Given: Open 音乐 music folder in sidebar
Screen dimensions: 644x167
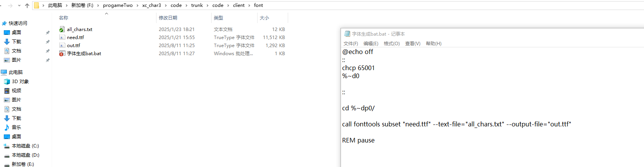Looking at the screenshot, I should click(13, 128).
